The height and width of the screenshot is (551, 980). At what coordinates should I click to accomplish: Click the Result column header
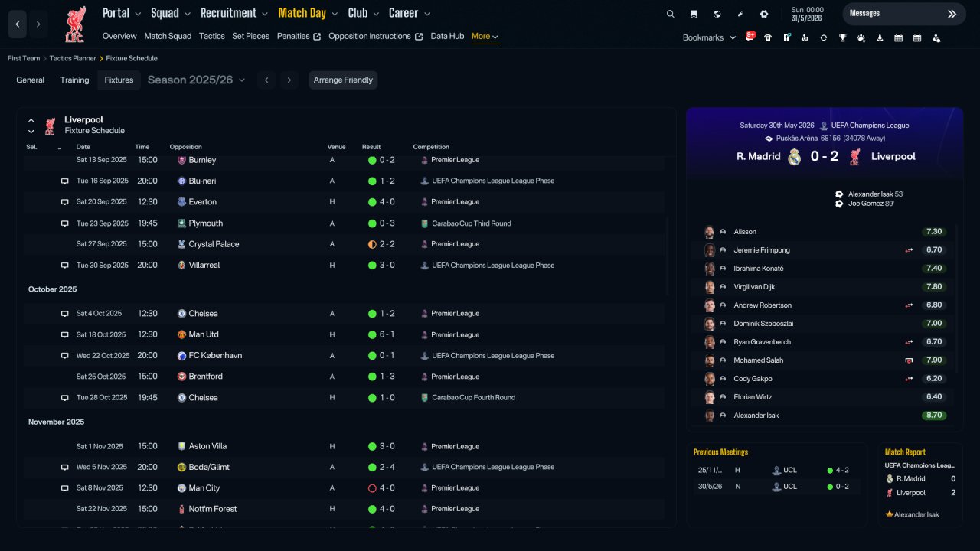click(371, 147)
